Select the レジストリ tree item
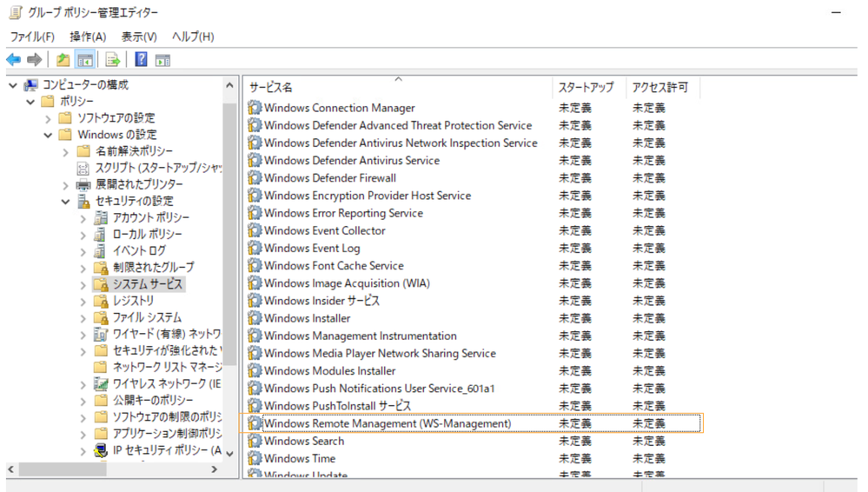This screenshot has width=868, height=492. click(x=134, y=301)
